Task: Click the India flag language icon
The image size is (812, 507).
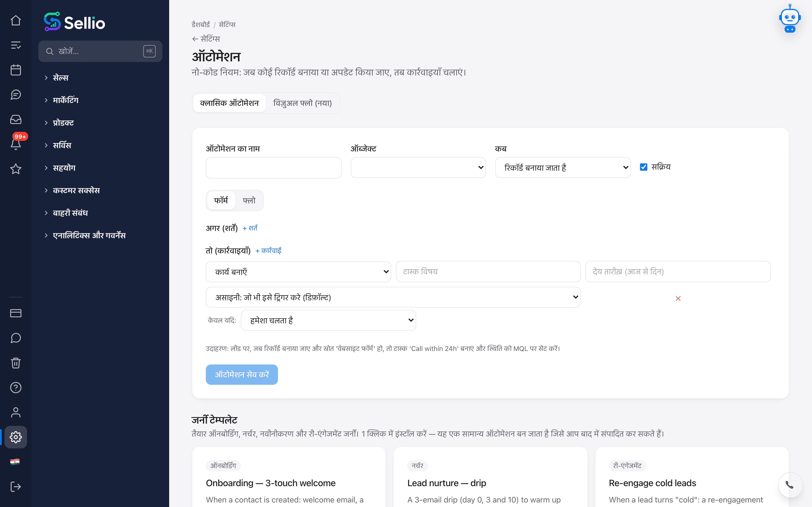Action: tap(15, 462)
